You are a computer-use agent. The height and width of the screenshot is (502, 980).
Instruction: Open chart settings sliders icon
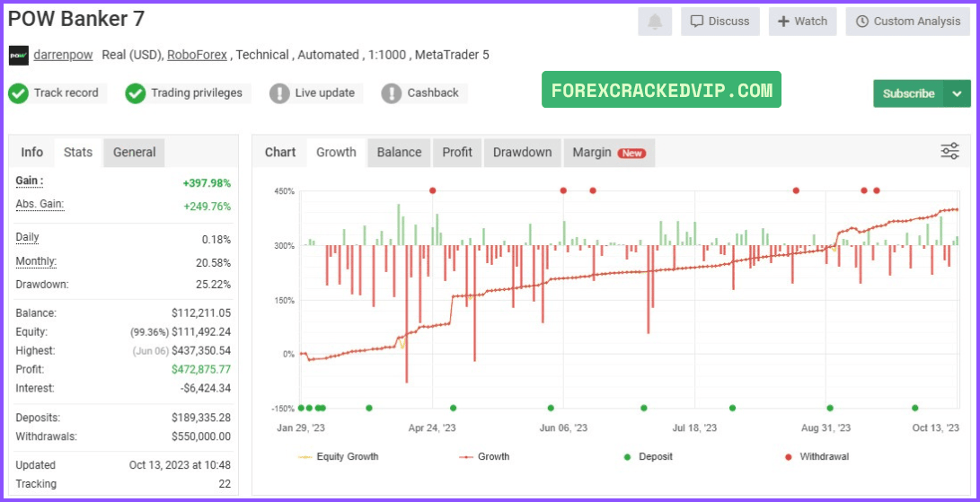point(950,151)
